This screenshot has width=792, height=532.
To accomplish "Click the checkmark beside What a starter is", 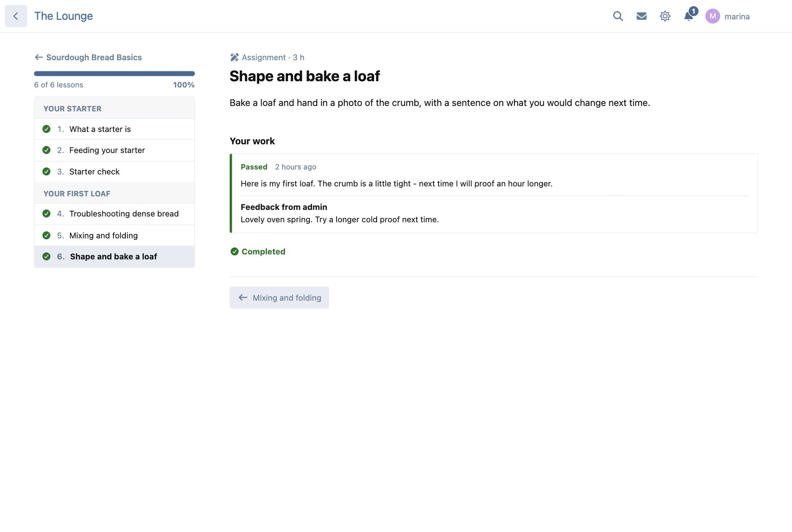I will point(47,129).
